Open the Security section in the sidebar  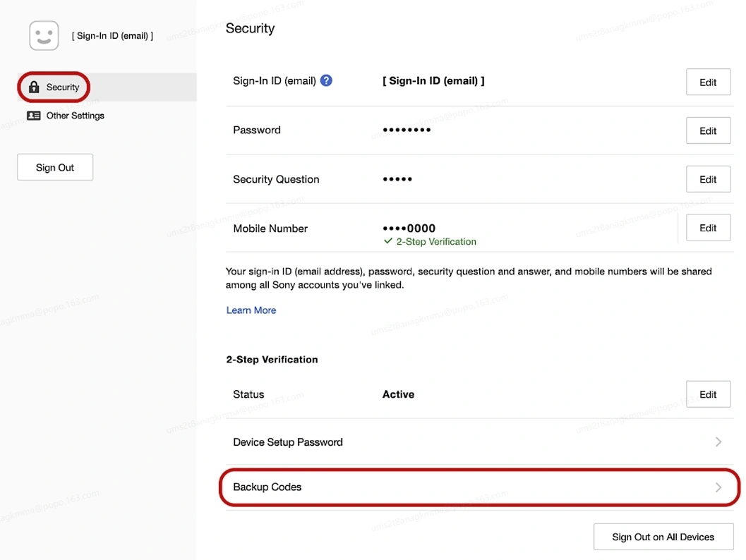[x=63, y=87]
